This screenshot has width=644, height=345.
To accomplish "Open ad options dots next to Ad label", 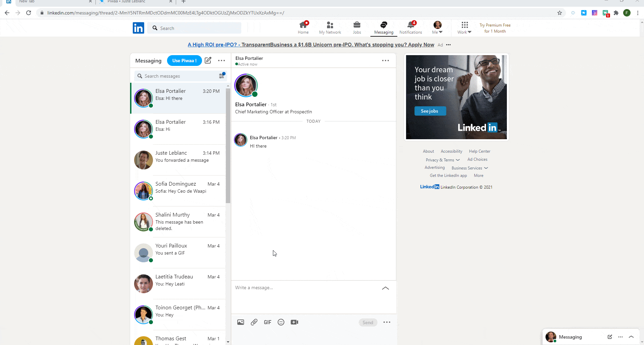I will click(x=448, y=45).
